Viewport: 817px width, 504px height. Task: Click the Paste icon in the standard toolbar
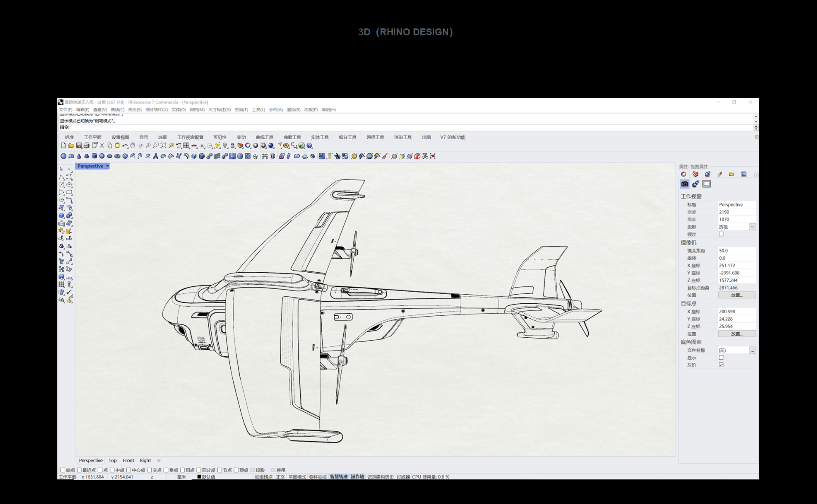pos(117,146)
